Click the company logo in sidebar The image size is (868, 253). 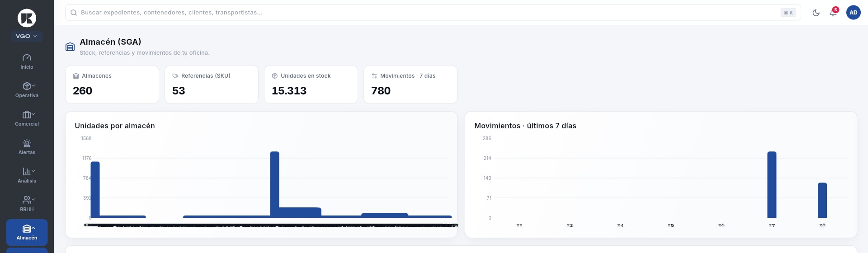27,18
